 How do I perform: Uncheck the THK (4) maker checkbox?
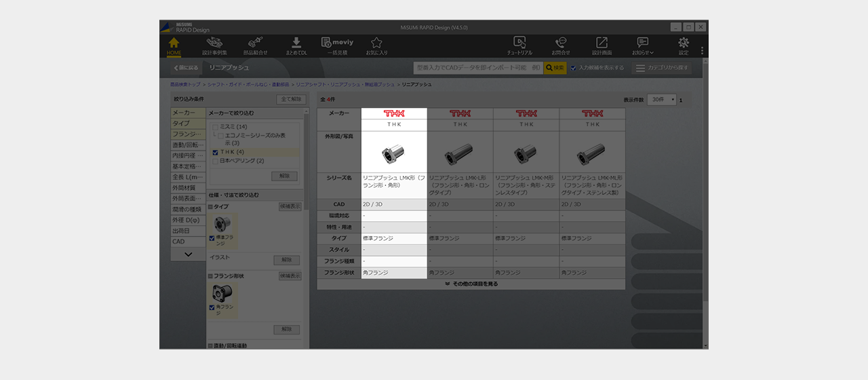[x=216, y=152]
